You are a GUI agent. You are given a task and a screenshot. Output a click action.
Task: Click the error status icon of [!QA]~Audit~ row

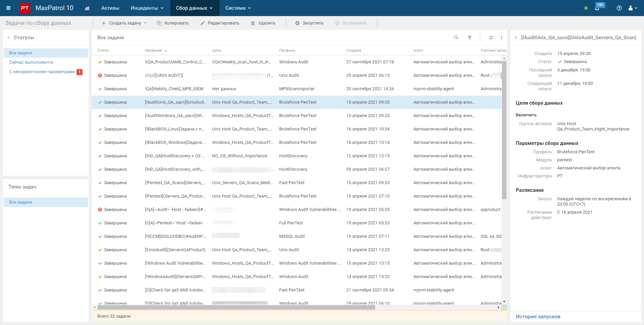tap(100, 210)
